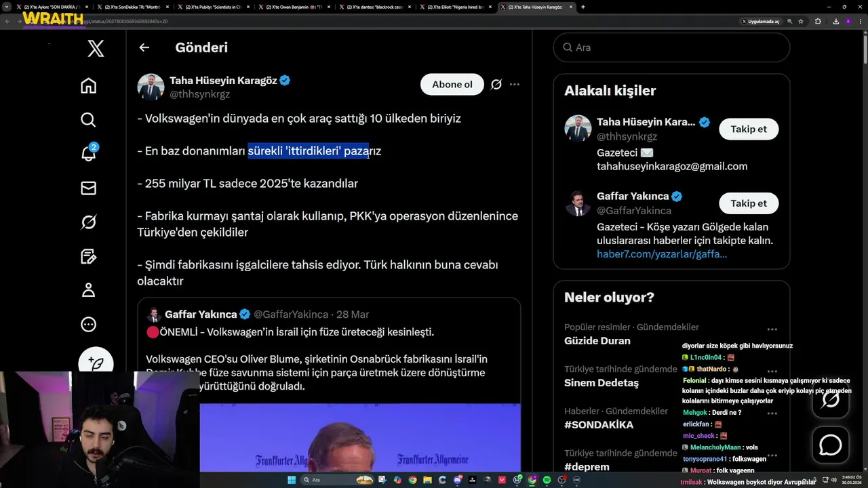This screenshot has width=868, height=488.
Task: Click Gaffar Yakınca name in quoted post
Action: [x=201, y=314]
